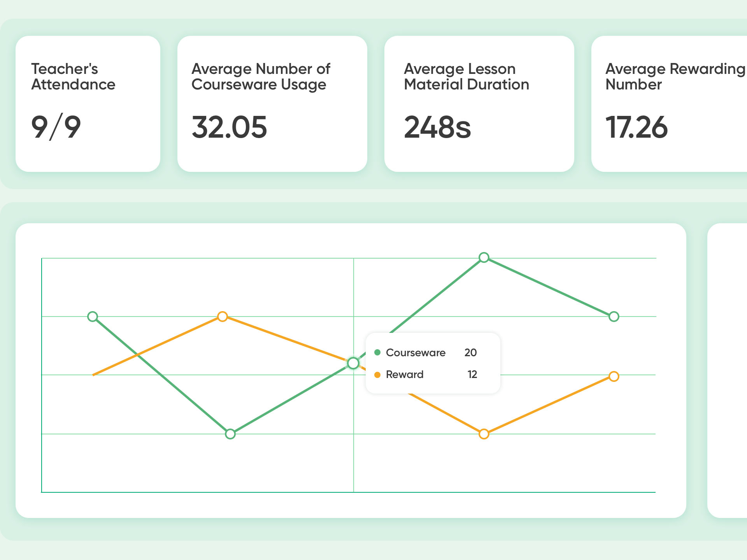Open Average Number of Courseware Usage title
The image size is (747, 560).
pyautogui.click(x=261, y=77)
